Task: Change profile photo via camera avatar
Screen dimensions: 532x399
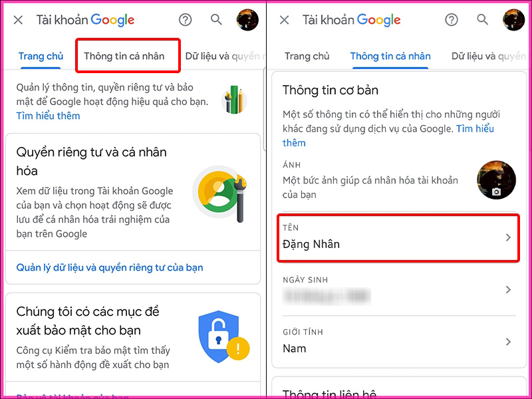Action: (x=496, y=180)
